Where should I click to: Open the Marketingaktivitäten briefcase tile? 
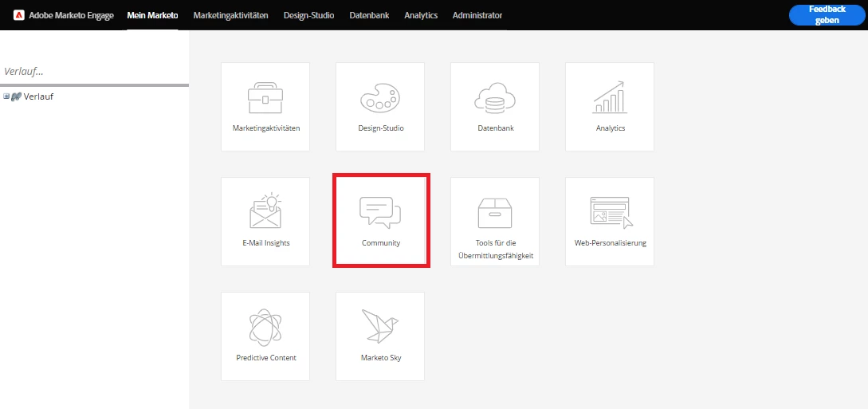[x=265, y=107]
